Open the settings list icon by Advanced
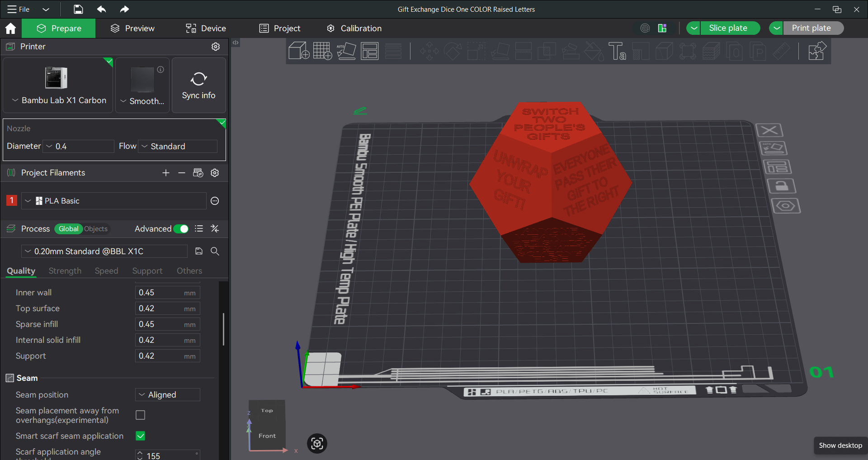This screenshot has width=868, height=460. tap(199, 229)
